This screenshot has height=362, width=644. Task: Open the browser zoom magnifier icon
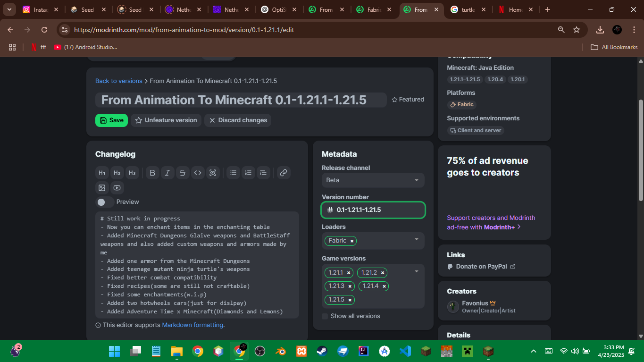tap(561, 30)
